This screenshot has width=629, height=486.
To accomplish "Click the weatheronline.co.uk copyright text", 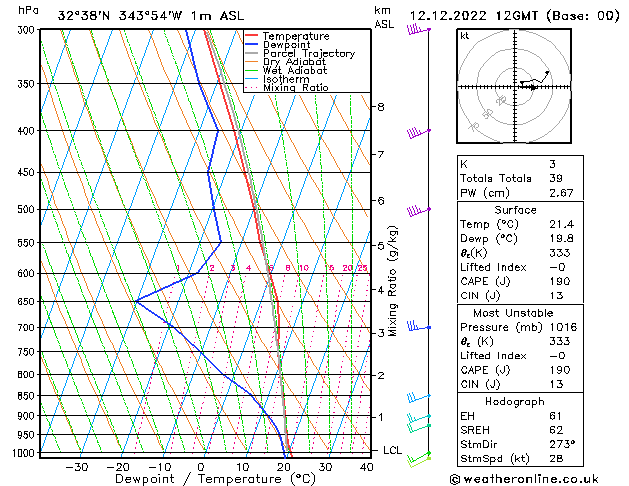I will tap(524, 479).
